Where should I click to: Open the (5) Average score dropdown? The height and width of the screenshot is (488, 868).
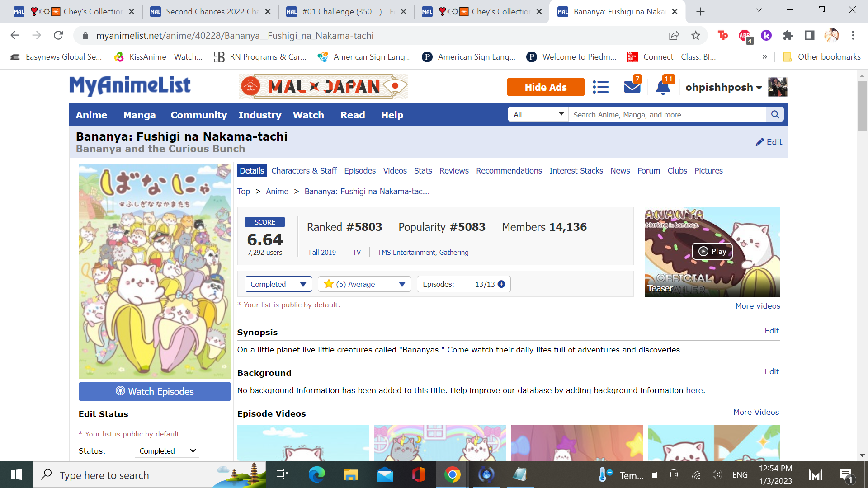pyautogui.click(x=364, y=284)
